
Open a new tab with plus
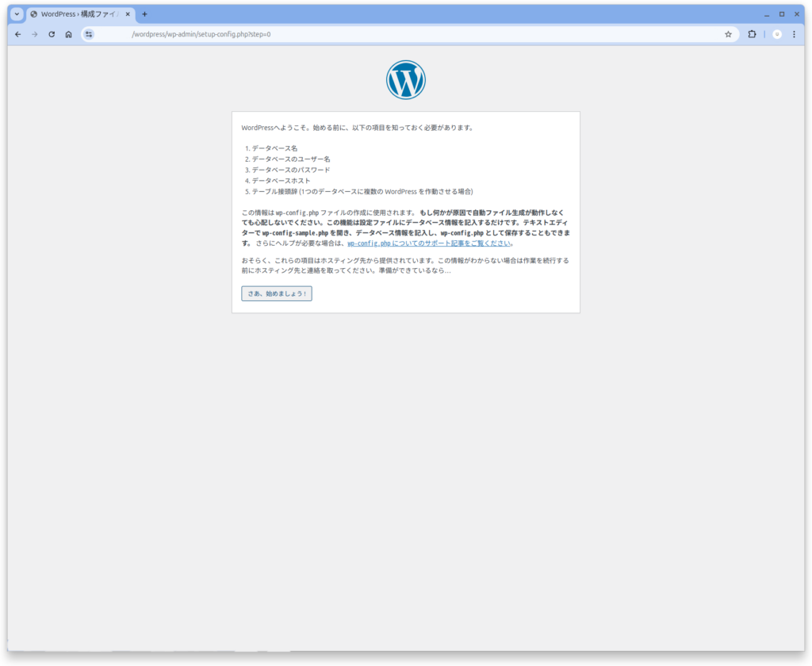(144, 14)
